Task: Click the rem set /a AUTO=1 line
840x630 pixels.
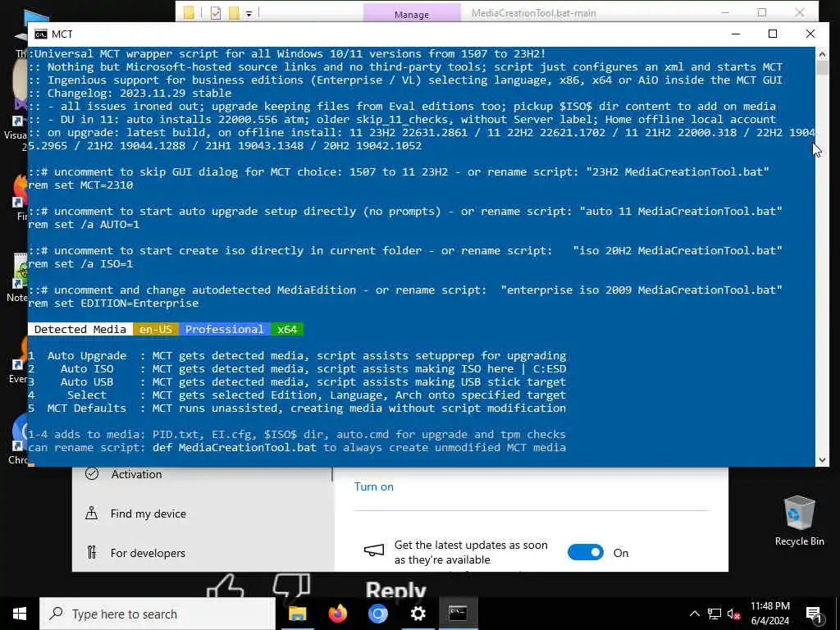Action: (84, 225)
